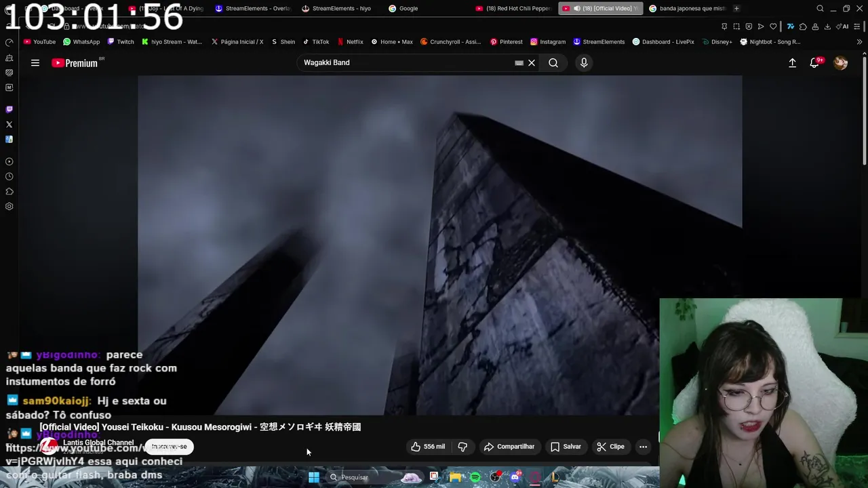
Task: Click the video player to pause
Action: click(439, 245)
